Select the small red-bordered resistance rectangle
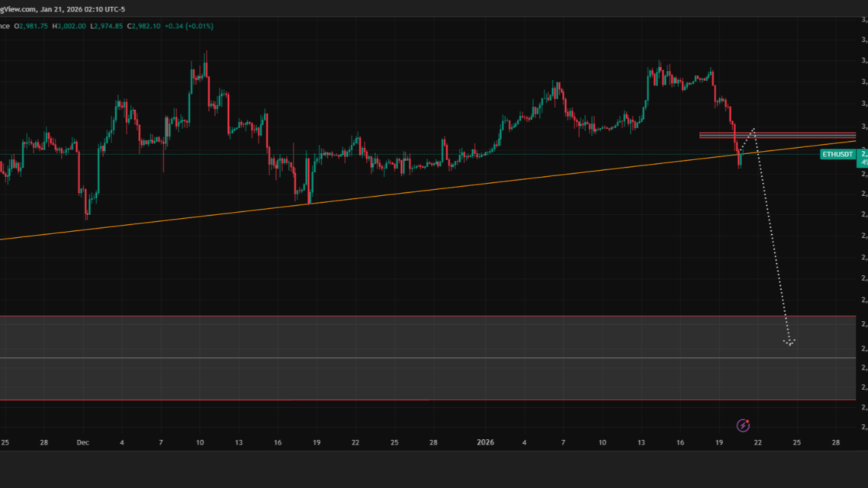The width and height of the screenshot is (868, 488). [x=777, y=135]
